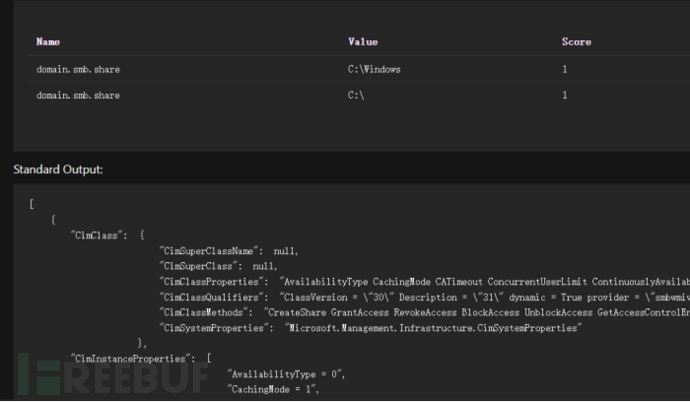Click the score cell in C:\Windows row
The height and width of the screenshot is (402, 690).
pos(564,68)
